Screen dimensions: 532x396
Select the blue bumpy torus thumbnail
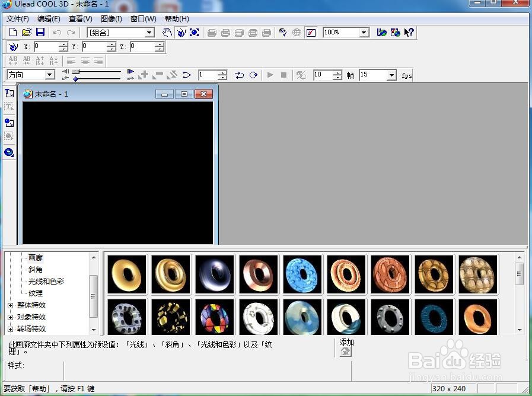pos(302,274)
